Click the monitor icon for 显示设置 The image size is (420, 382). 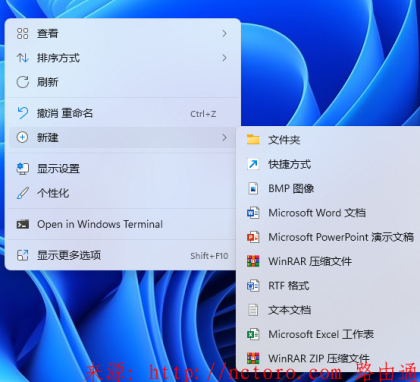[x=22, y=168]
